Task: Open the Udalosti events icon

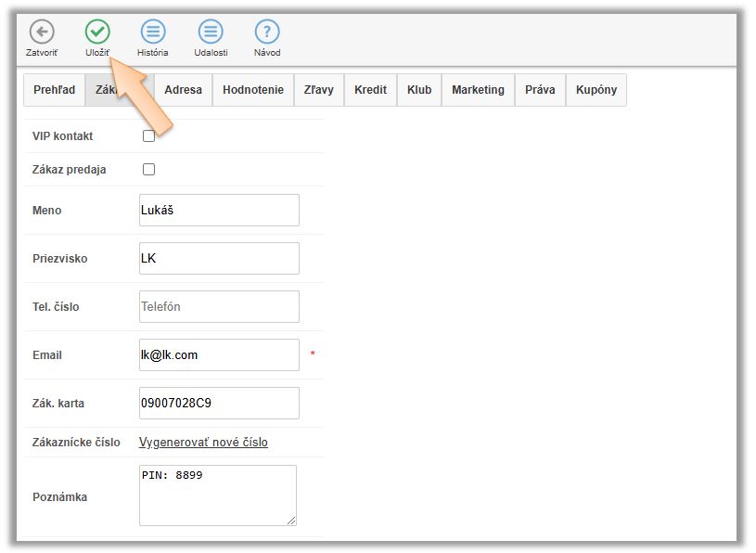Action: [x=211, y=32]
